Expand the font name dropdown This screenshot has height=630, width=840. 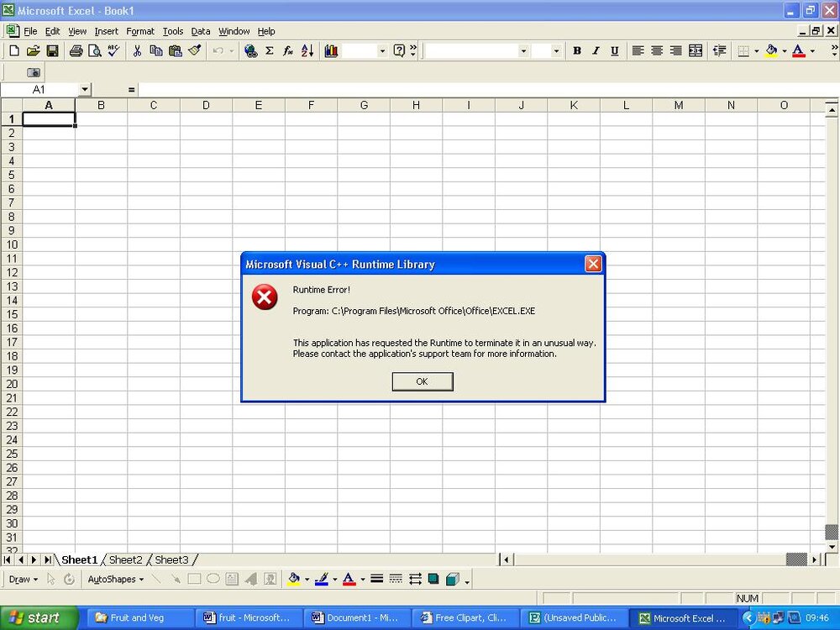[x=523, y=51]
